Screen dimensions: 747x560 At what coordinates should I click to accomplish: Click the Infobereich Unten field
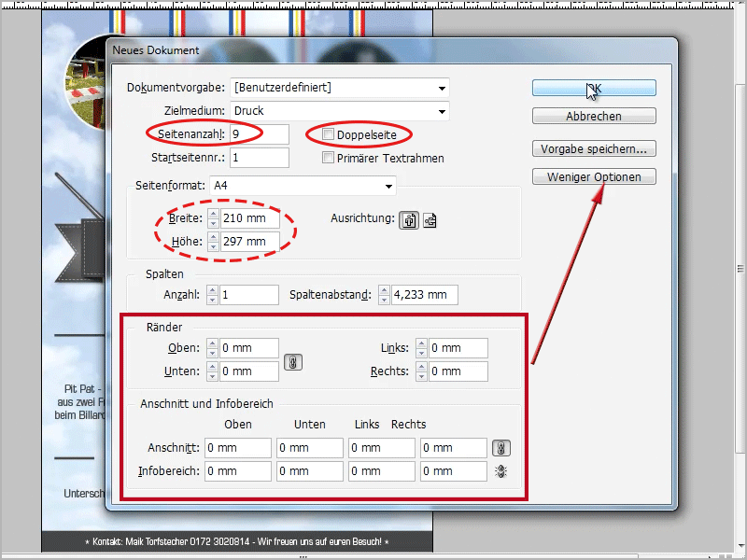point(310,471)
